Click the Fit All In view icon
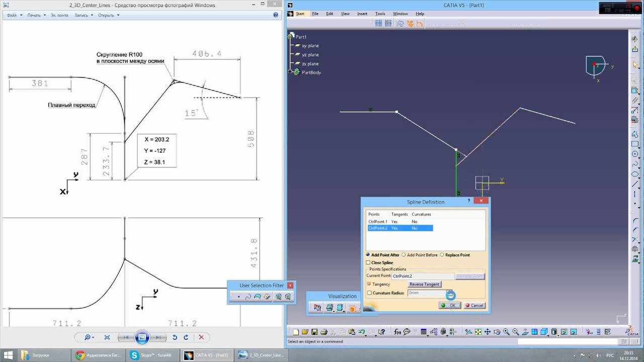The width and height of the screenshot is (644, 362). pyautogui.click(x=478, y=332)
